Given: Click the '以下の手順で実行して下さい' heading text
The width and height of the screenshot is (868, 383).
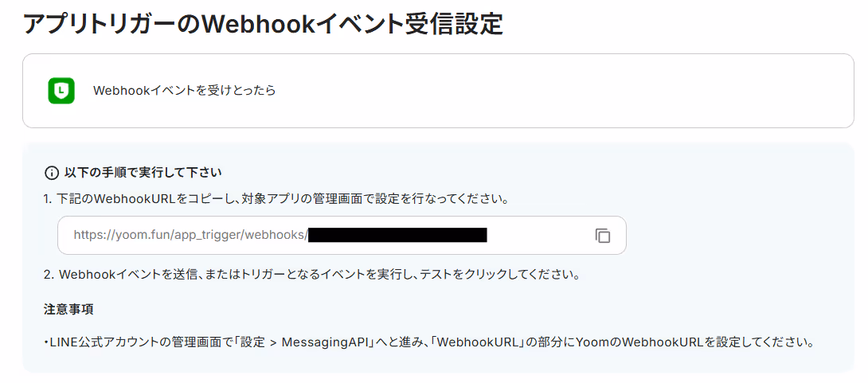Looking at the screenshot, I should (143, 173).
